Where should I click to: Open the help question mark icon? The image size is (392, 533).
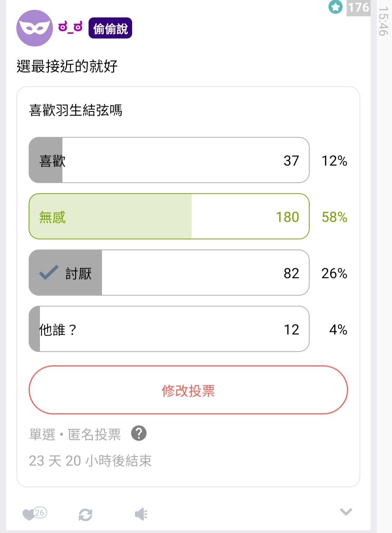coord(139,433)
